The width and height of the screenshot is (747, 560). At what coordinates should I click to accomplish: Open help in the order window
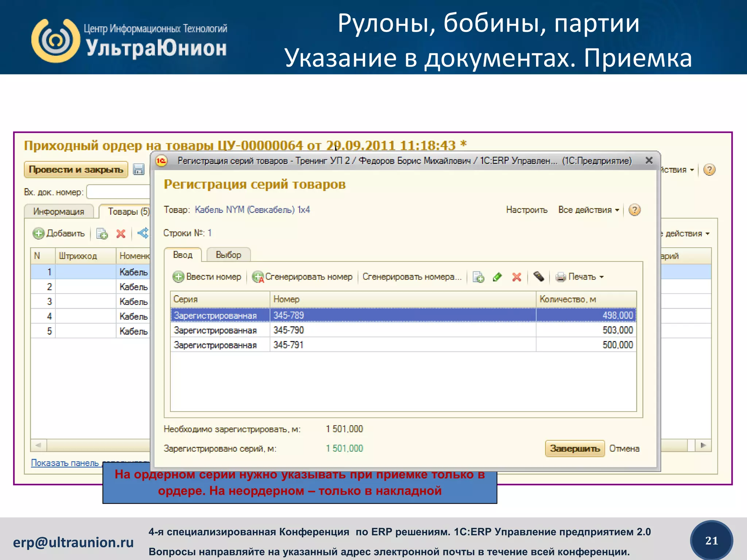pyautogui.click(x=709, y=170)
